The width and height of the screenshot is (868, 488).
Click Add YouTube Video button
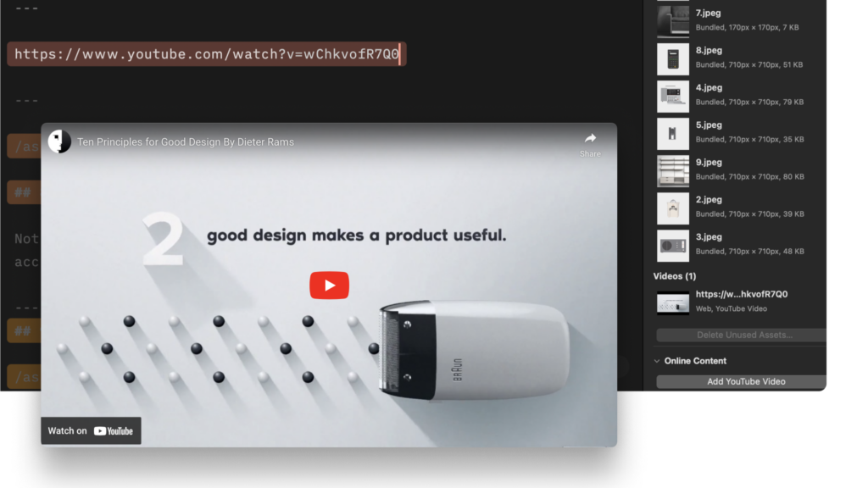click(x=741, y=381)
